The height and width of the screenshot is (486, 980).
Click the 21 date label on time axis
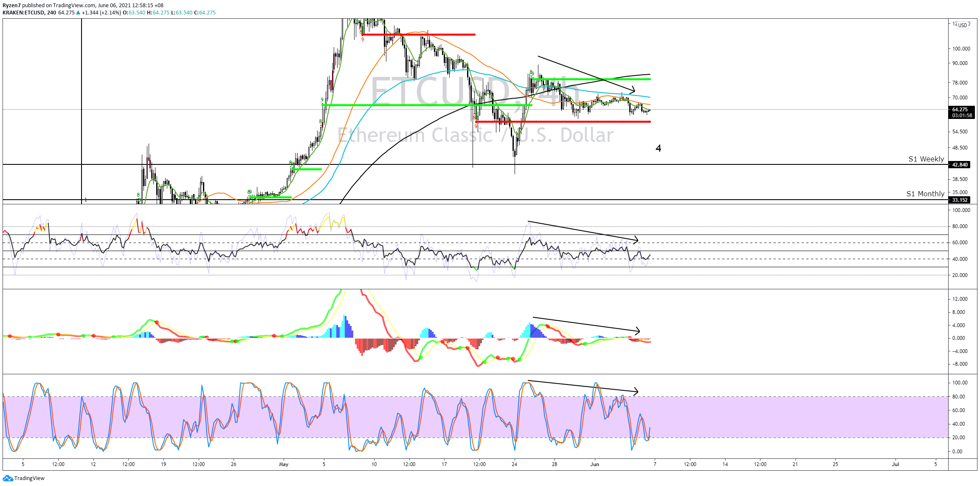pos(795,464)
